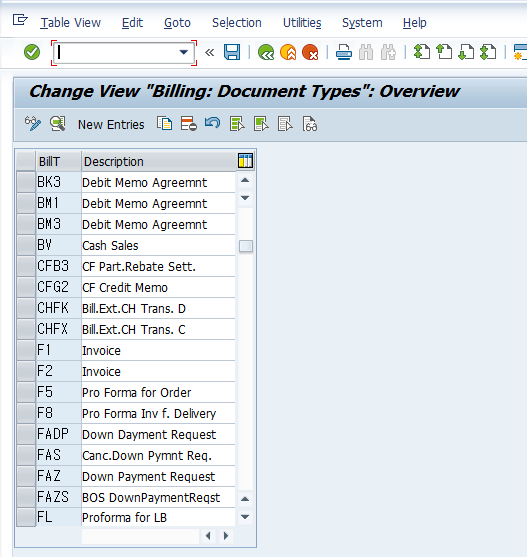Screen dimensions: 527x557
Task: Click the Description column header
Action: 158,161
